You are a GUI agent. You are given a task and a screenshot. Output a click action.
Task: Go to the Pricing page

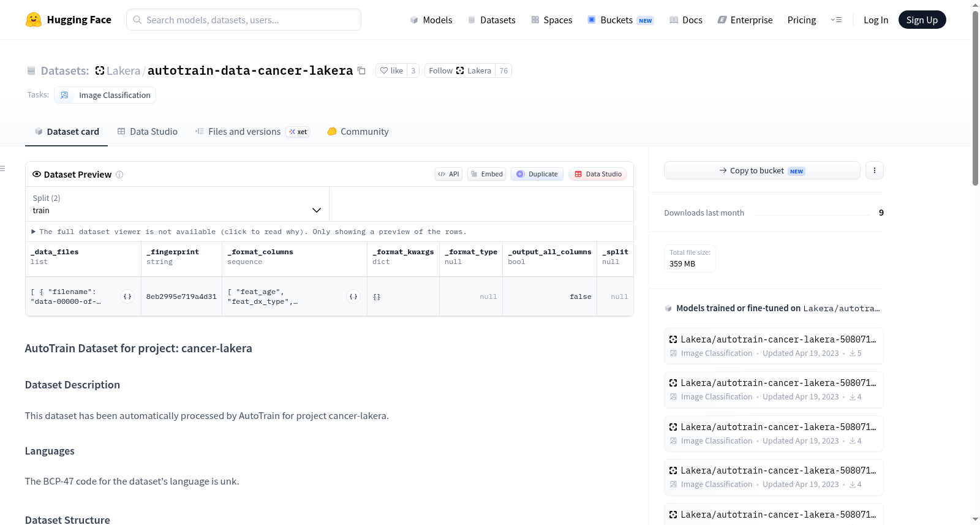pos(802,20)
